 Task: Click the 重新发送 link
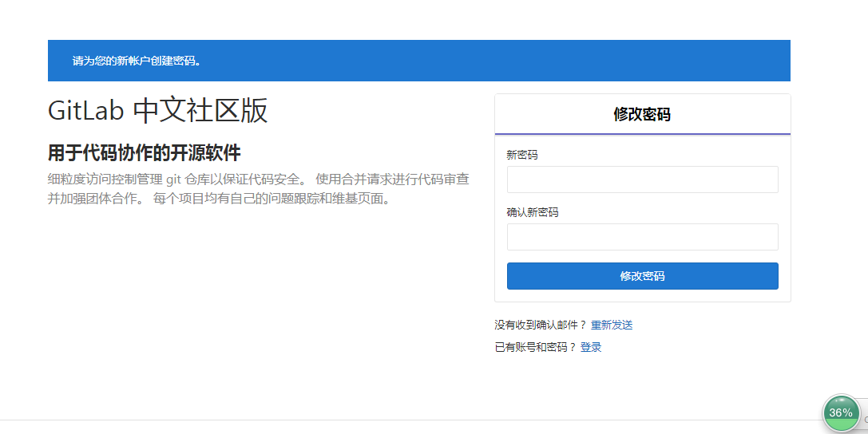[612, 325]
